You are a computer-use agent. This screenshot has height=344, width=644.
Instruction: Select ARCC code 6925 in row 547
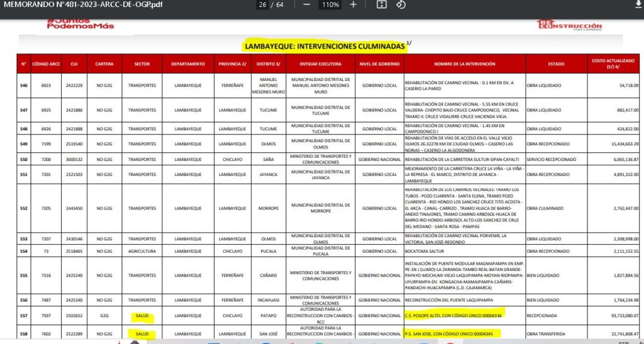pos(46,111)
